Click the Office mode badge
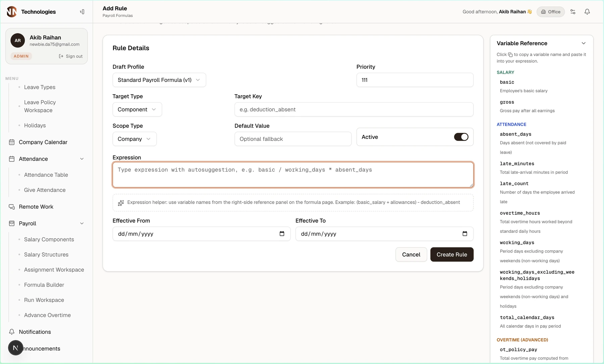This screenshot has width=604, height=364. 551,12
